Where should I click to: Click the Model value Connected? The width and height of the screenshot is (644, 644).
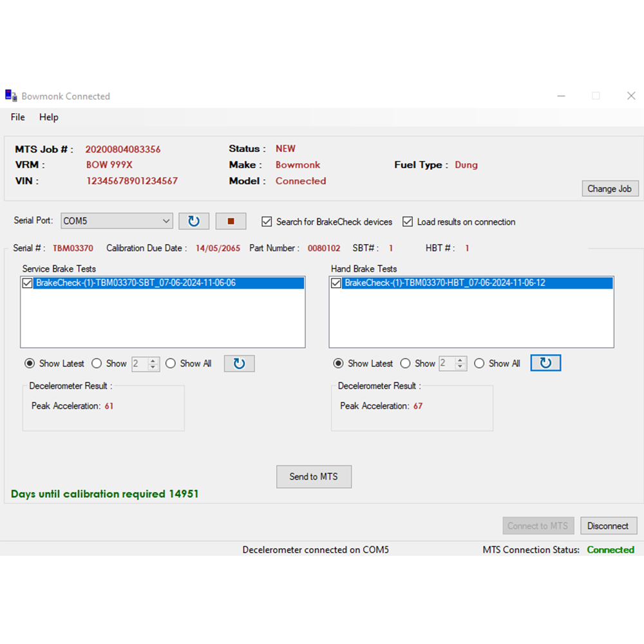[x=301, y=181]
